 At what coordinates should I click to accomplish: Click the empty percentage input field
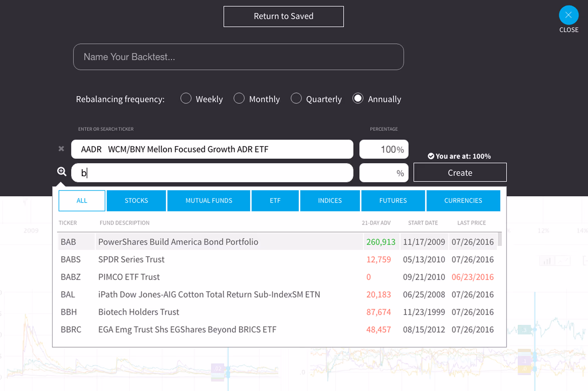point(378,173)
